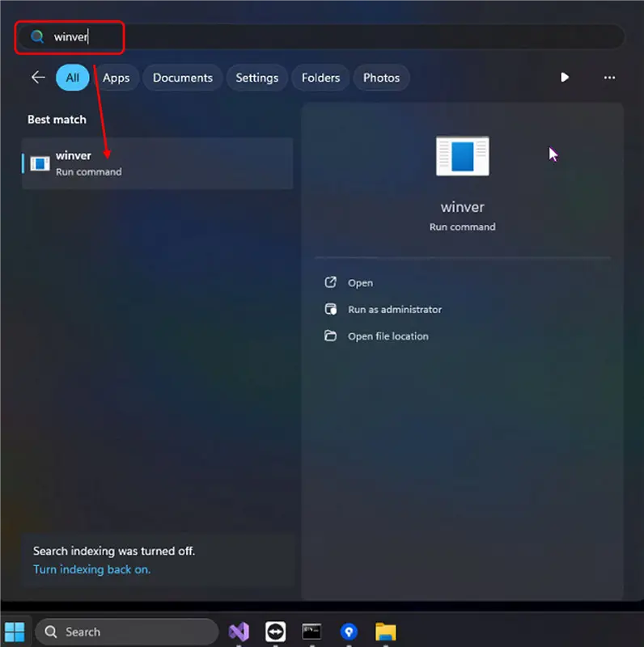Click the taskbar search magnifier icon

point(51,632)
